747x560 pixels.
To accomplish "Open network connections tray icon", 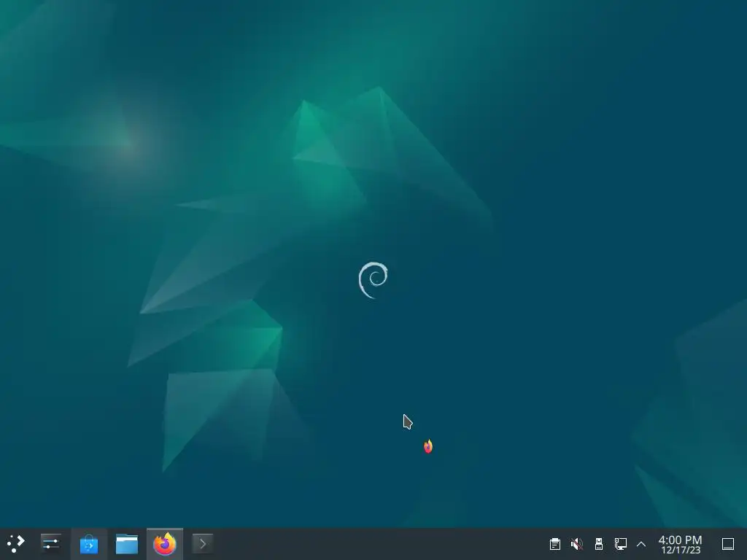I will click(620, 544).
